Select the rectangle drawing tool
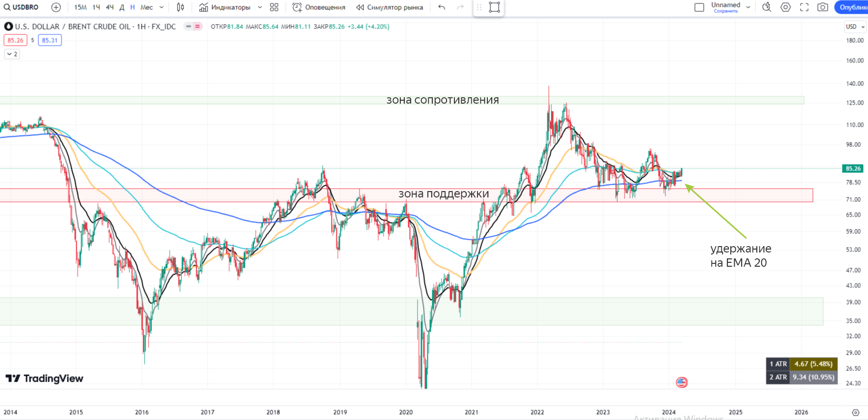This screenshot has height=420, width=868. point(494,7)
